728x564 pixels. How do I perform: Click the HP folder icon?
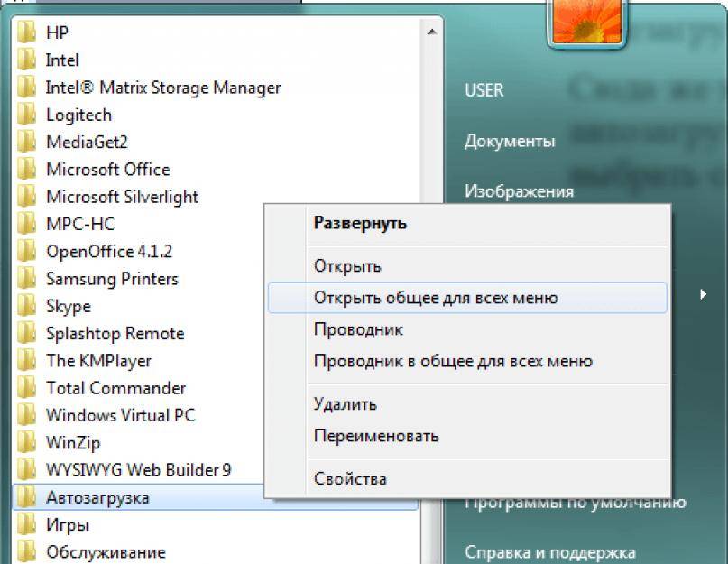click(26, 32)
